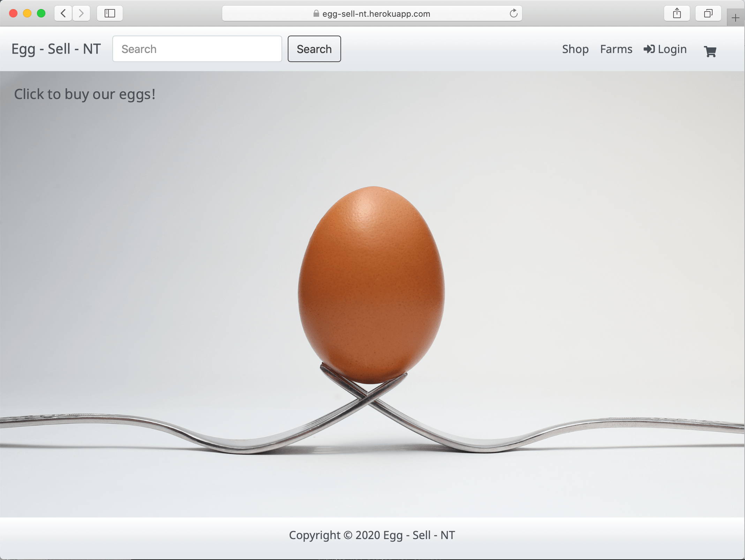Click the Login link text

[672, 49]
